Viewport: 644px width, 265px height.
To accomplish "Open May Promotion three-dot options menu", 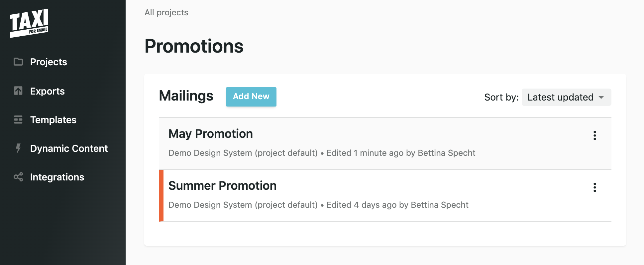I will (595, 135).
